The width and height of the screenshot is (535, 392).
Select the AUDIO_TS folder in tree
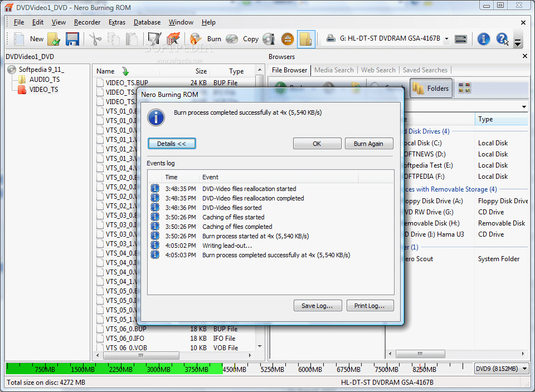coord(45,80)
